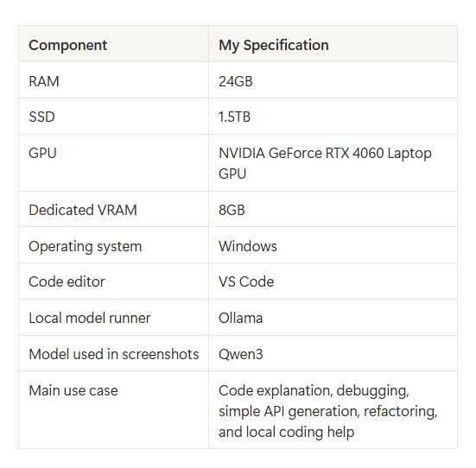Select the Operating system label

85,246
